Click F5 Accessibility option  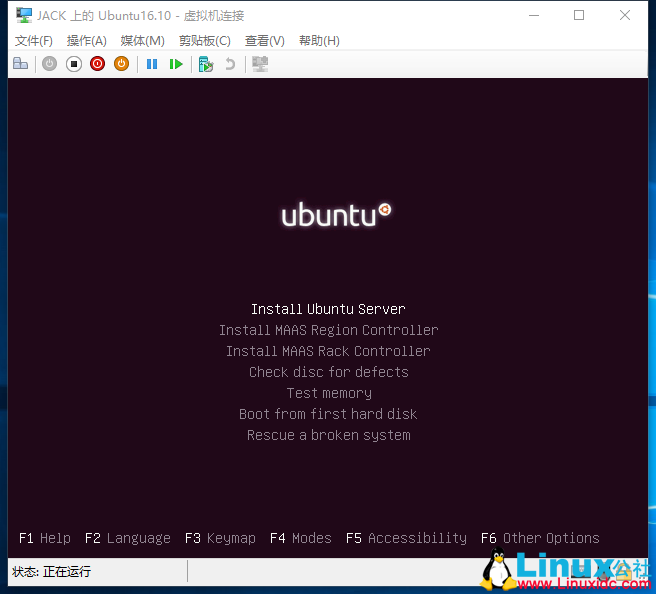406,538
